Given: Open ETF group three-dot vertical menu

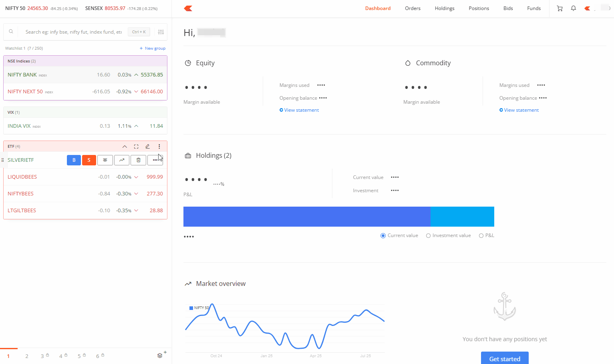Looking at the screenshot, I should point(159,147).
